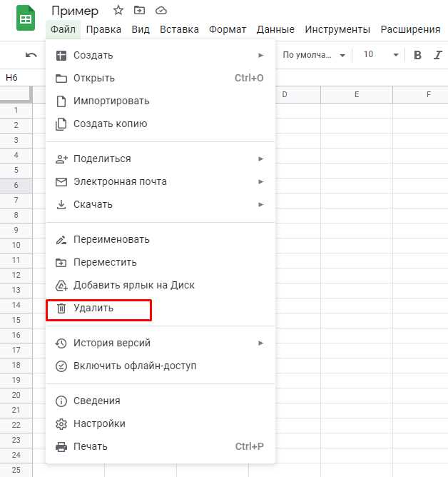
Task: Open Настройки menu entry
Action: [161, 423]
